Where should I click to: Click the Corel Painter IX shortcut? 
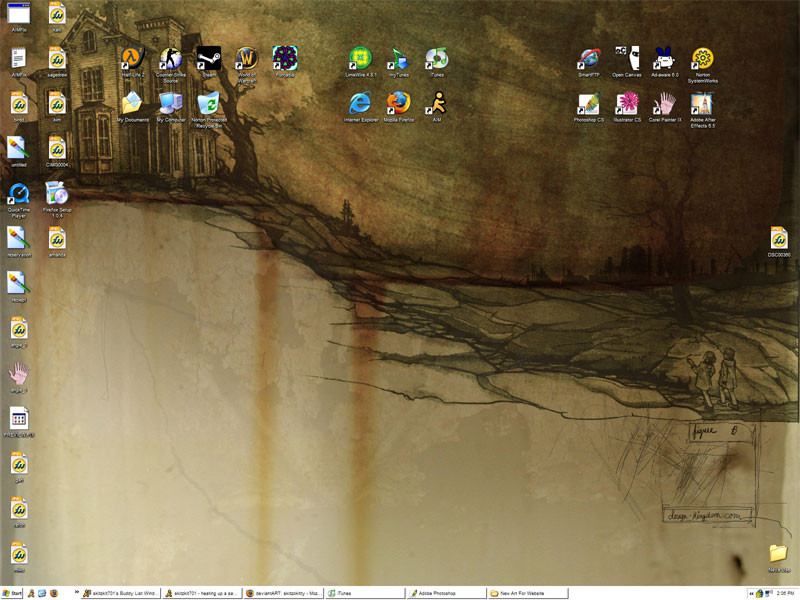tap(664, 104)
